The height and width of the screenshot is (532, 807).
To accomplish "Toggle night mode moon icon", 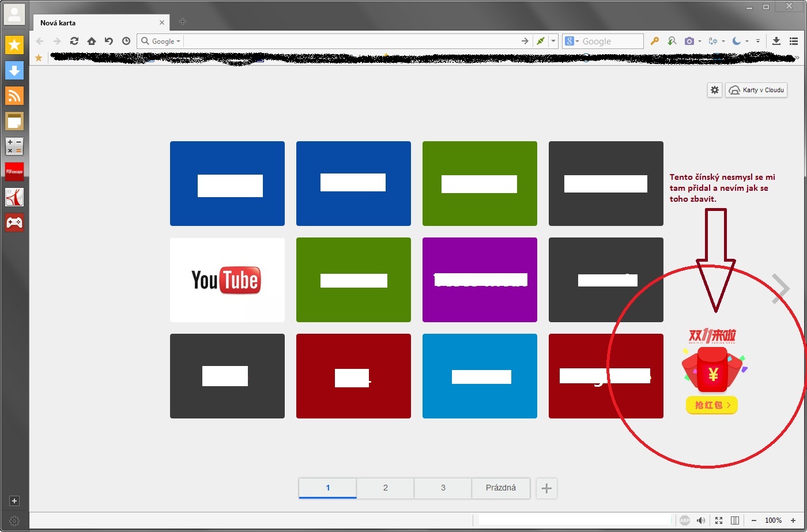I will [736, 41].
